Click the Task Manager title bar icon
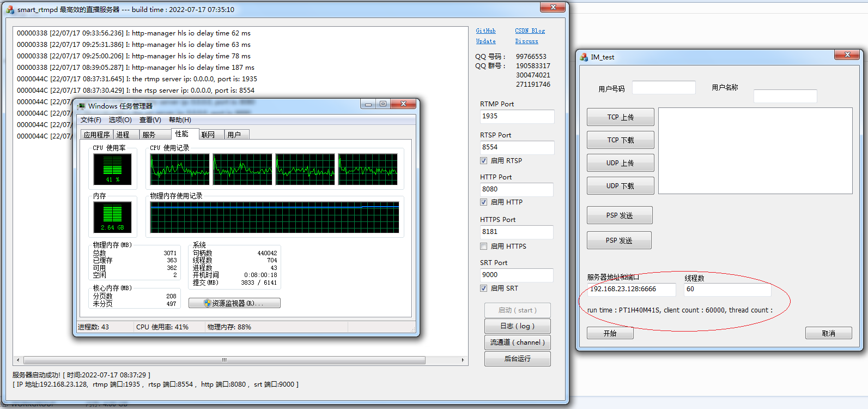 click(x=81, y=106)
